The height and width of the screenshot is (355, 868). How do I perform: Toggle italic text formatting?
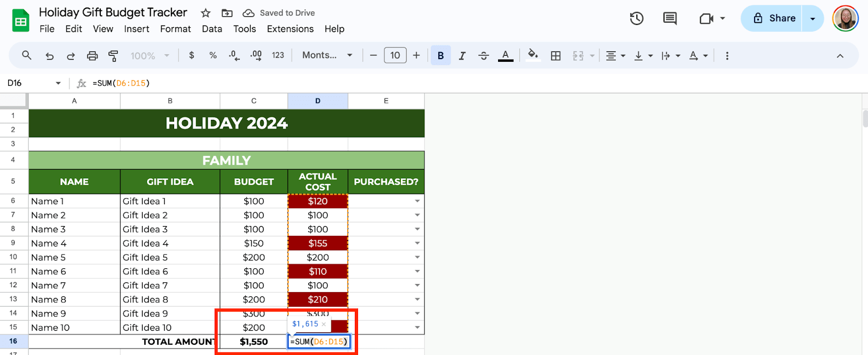(462, 55)
